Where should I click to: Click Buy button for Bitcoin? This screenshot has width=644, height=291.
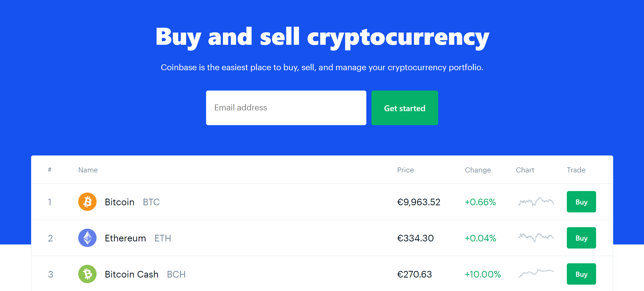581,202
